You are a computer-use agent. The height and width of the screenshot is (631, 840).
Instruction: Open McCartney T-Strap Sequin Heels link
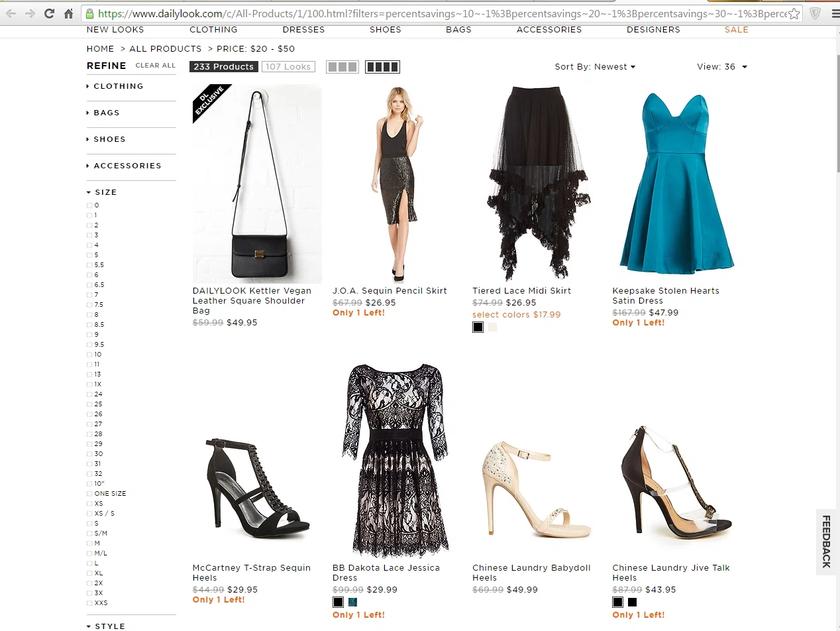[252, 573]
